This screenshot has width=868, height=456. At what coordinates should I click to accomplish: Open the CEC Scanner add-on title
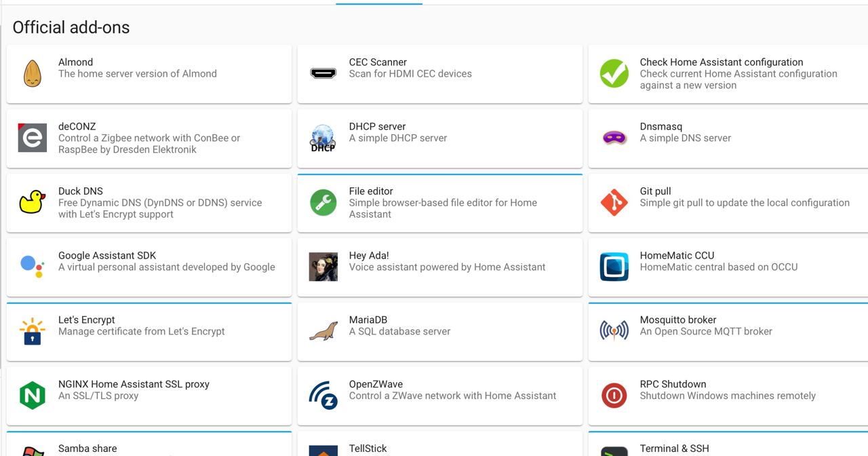click(x=378, y=62)
